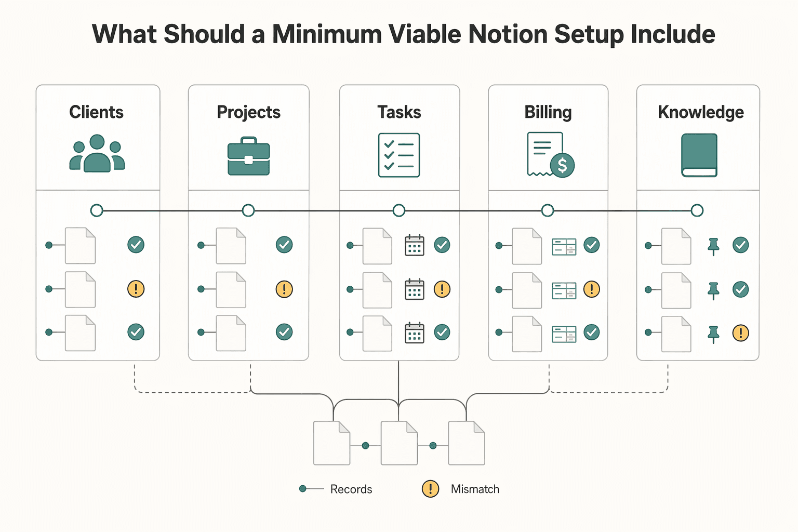Select the bottom document in Projects column
798x532 pixels.
231,333
